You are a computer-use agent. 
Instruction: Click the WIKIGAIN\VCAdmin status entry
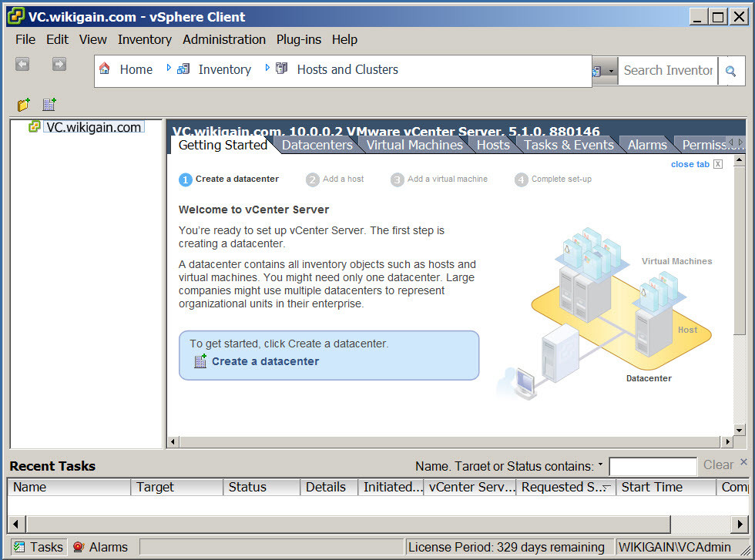coord(675,548)
